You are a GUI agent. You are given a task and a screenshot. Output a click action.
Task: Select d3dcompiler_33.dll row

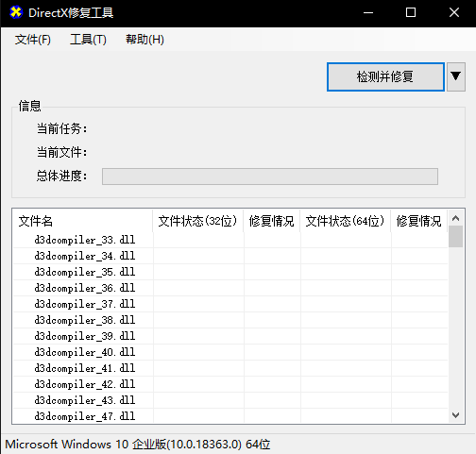click(230, 240)
